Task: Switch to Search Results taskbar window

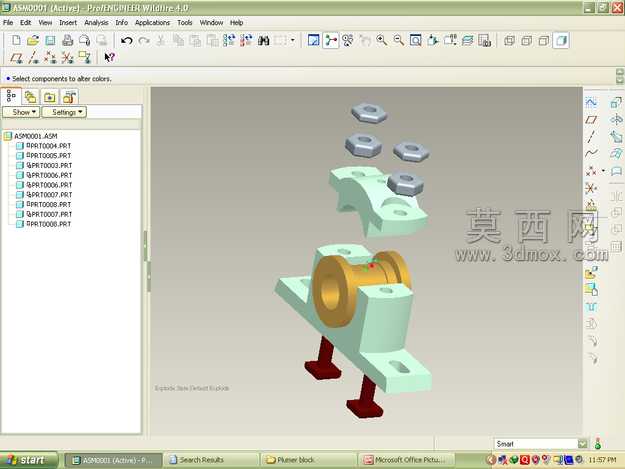Action: (211, 460)
